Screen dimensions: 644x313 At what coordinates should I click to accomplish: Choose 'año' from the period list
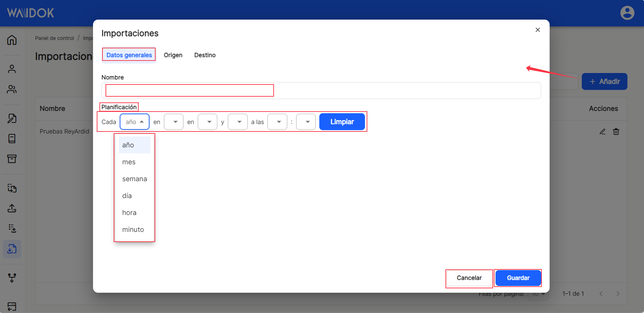coord(134,145)
